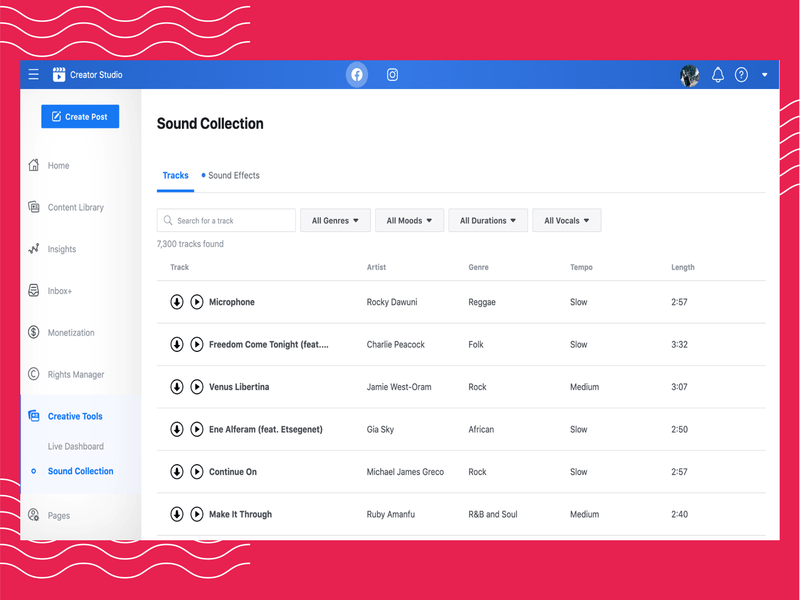Play the Ene Alferam track

(197, 429)
